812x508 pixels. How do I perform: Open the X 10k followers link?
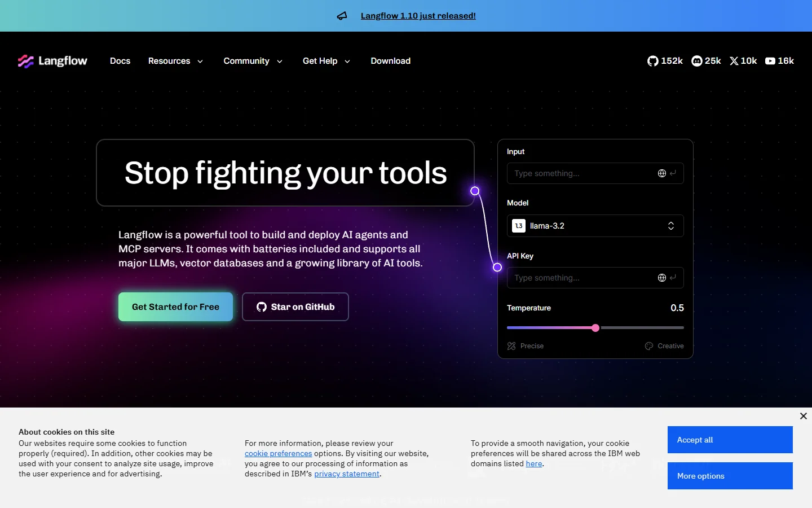coord(743,61)
